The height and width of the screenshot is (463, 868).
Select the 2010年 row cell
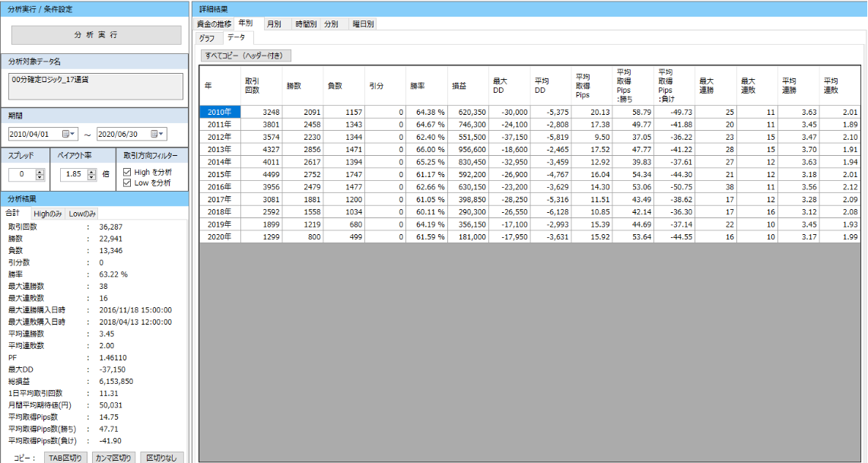220,112
